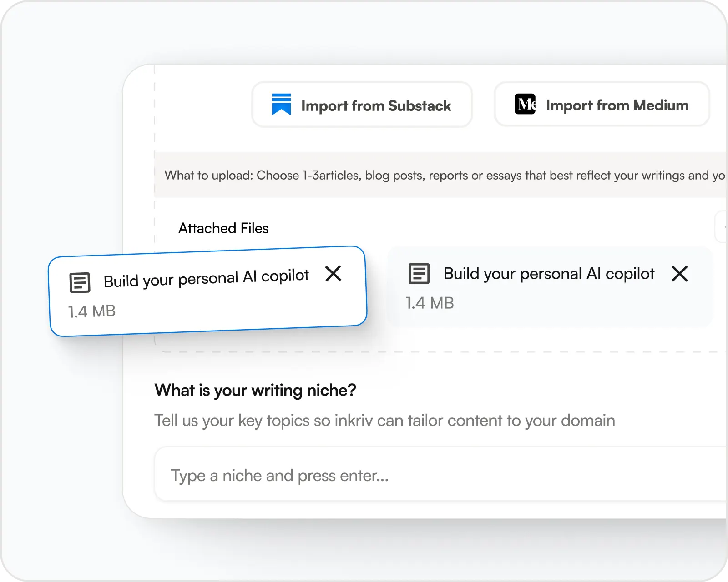Viewport: 728px width, 582px height.
Task: Click the 1.4 MB size on gray card
Action: pos(430,303)
